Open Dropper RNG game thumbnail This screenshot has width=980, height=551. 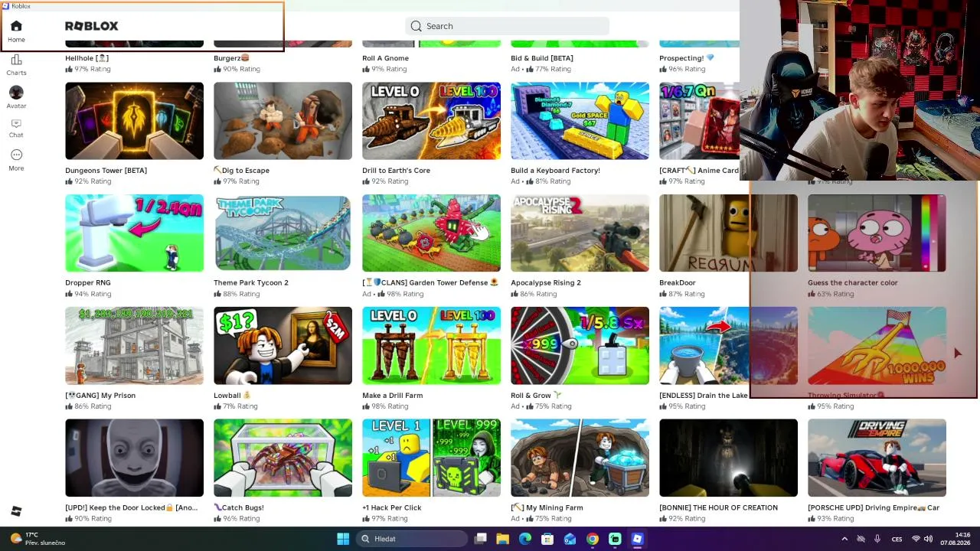pos(134,233)
